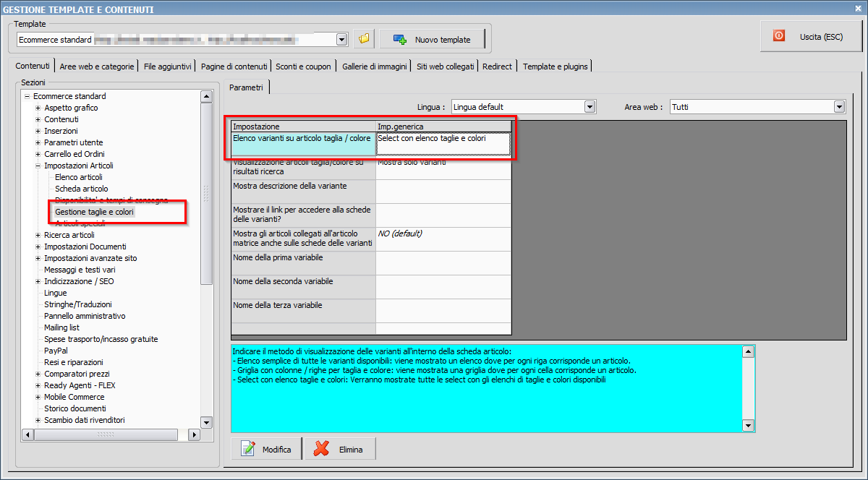Expand the Parametri utente node
The height and width of the screenshot is (480, 868).
(x=38, y=142)
